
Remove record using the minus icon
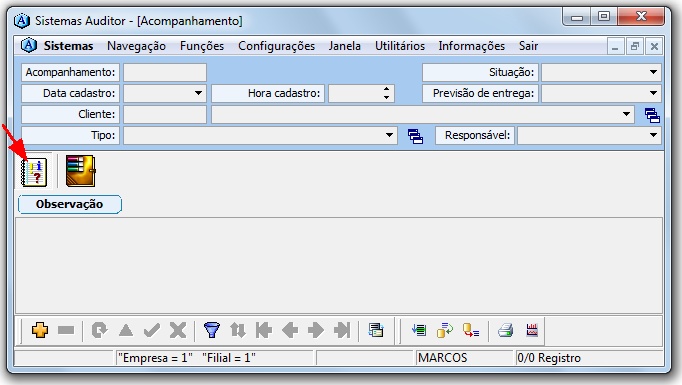point(66,331)
